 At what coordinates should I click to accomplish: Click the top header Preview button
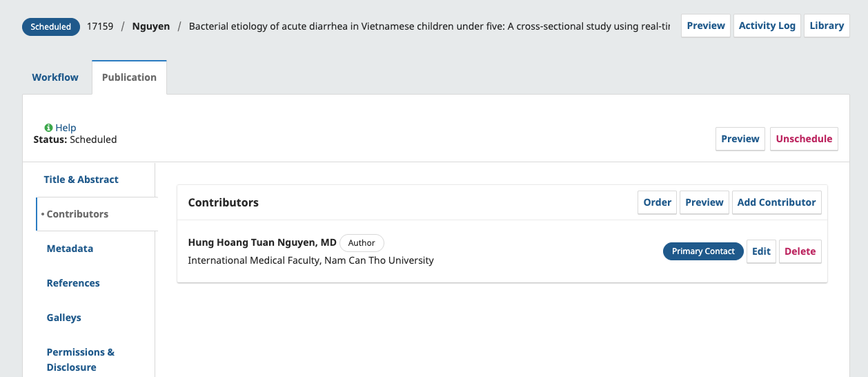705,26
